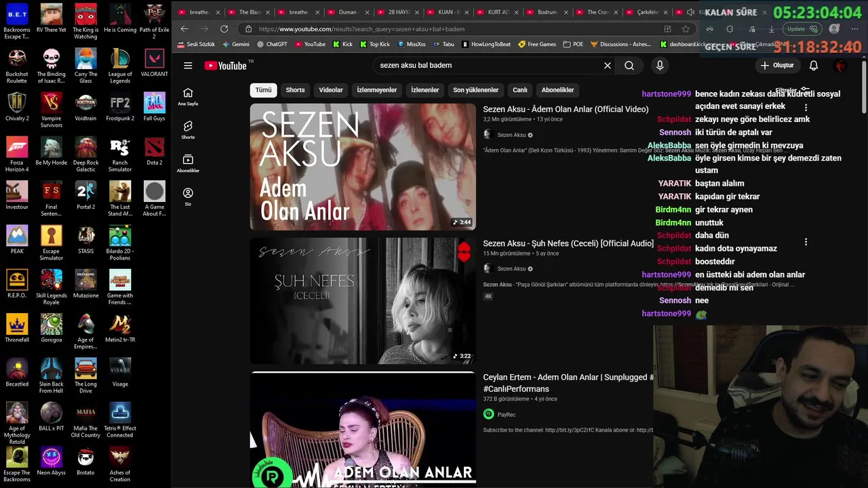Close the KURT AD browser tab
Screen dimensions: 868x488
515,12
